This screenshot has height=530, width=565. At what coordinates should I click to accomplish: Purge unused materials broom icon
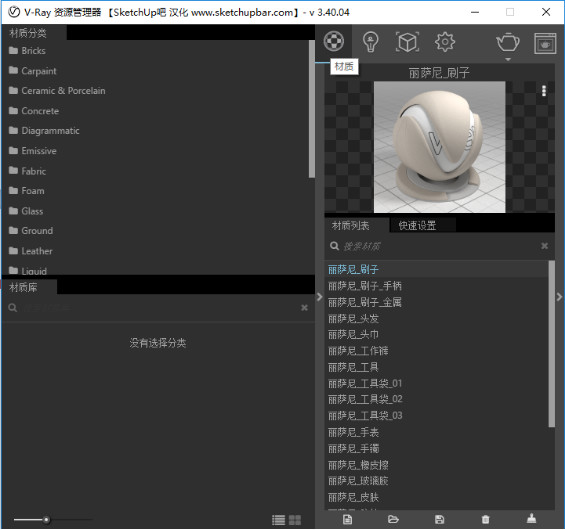coord(531,519)
